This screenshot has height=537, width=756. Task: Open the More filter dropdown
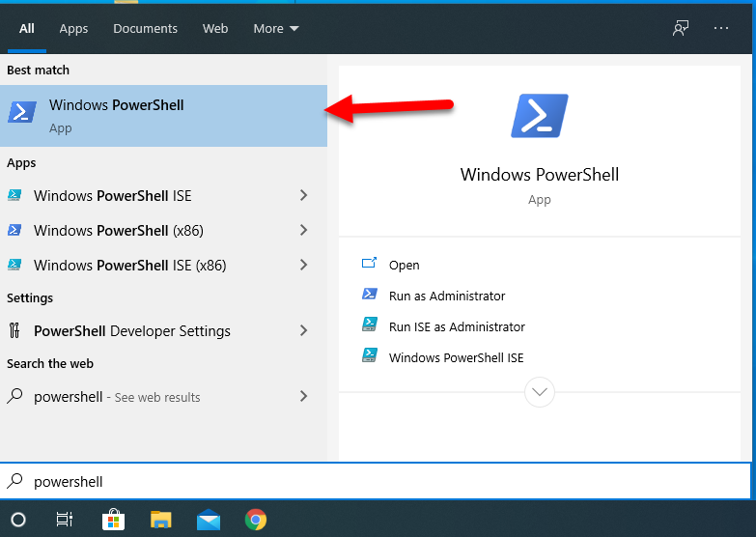pos(276,28)
